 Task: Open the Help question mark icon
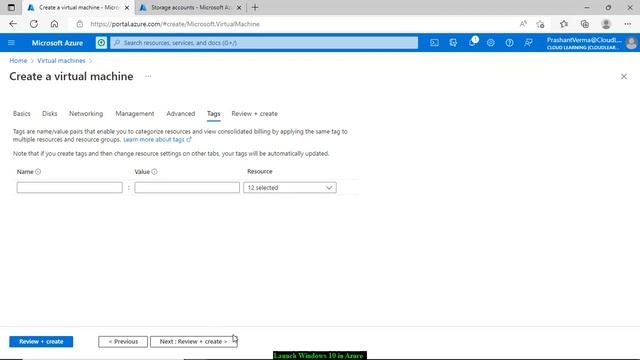click(509, 42)
